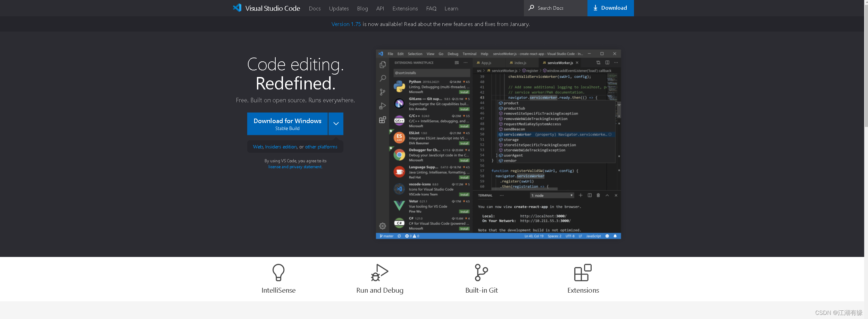Switch to the serviceWorker.js tab in the screenshot

click(x=560, y=63)
